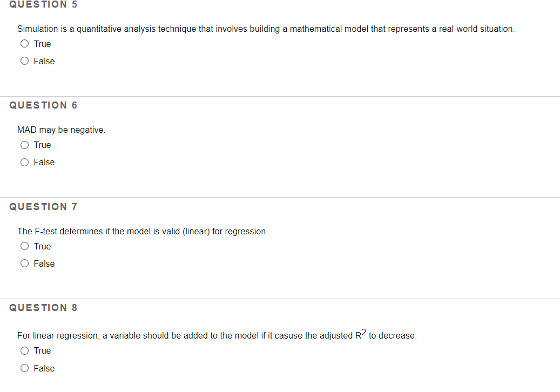Screen dimensions: 560x392
Task: Select True for the F-test question
Action: [x=24, y=246]
